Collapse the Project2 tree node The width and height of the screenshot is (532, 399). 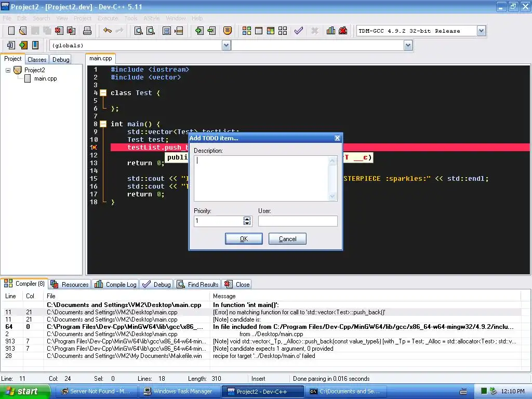click(8, 70)
